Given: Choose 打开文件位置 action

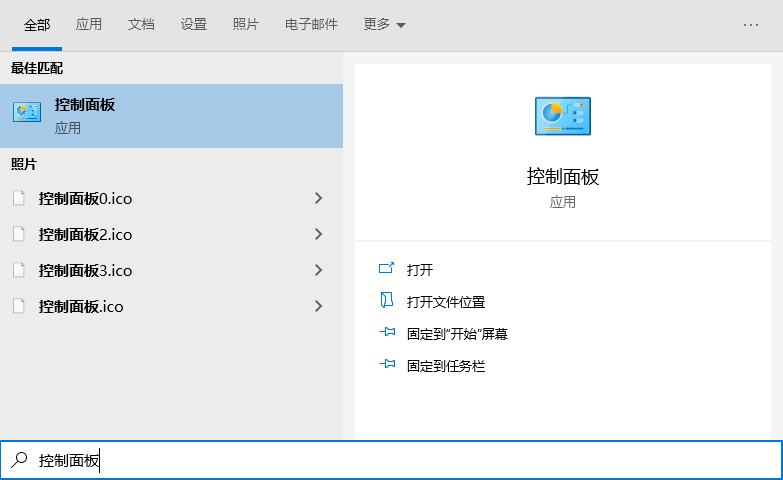Looking at the screenshot, I should (x=446, y=302).
